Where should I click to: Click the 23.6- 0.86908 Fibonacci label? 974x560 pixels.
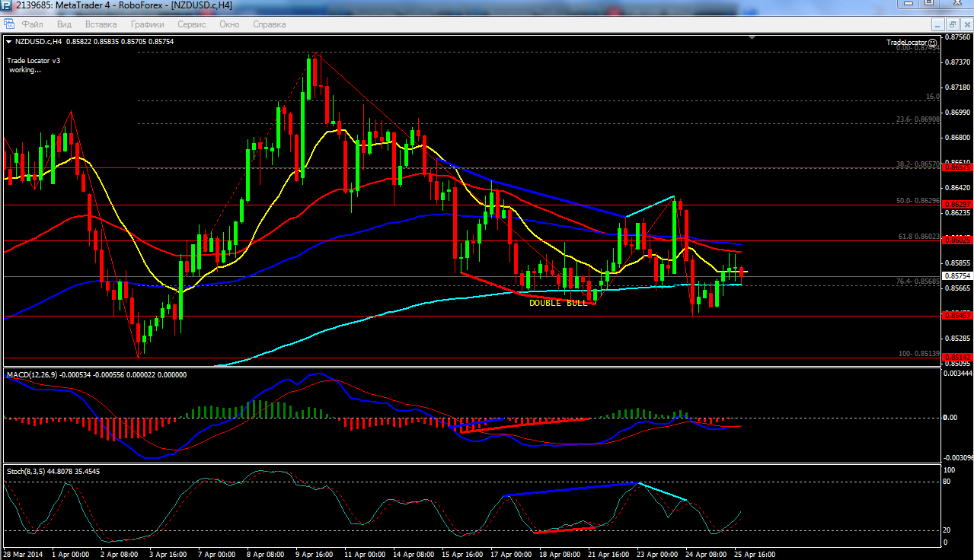point(916,119)
